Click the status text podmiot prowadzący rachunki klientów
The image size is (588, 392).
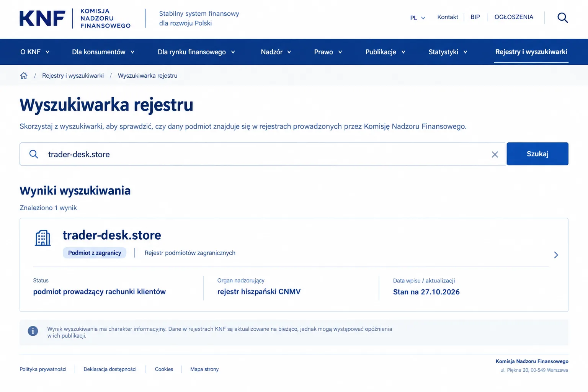click(100, 292)
